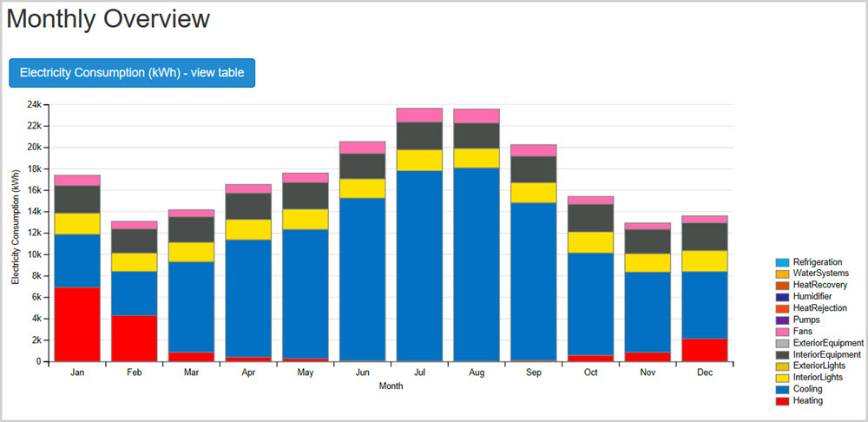The width and height of the screenshot is (868, 422).
Task: Click the May axis label
Action: coord(306,373)
